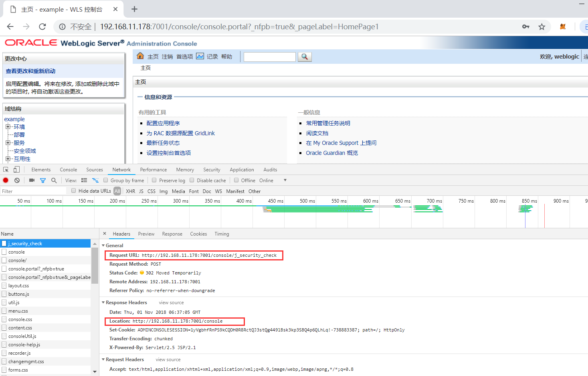Image resolution: width=588 pixels, height=376 pixels.
Task: Filter requests by JS type
Action: pos(141,191)
